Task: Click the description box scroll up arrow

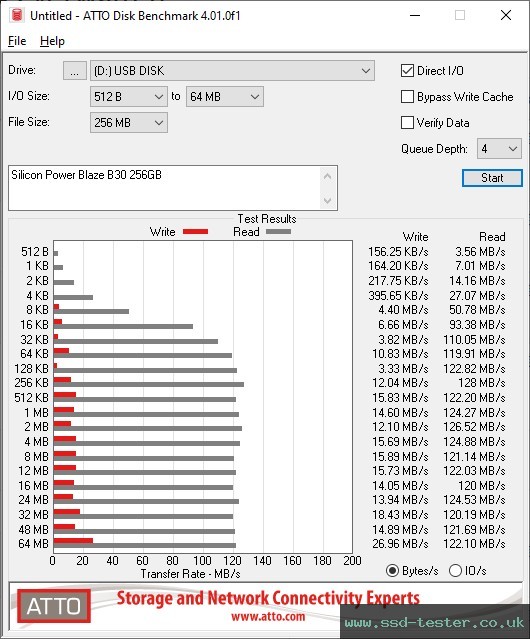Action: (328, 176)
